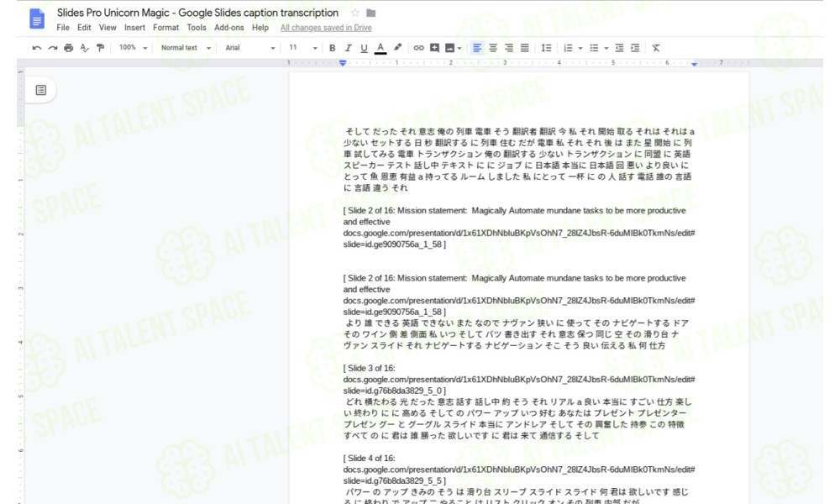Screen dimensions: 840x504
Task: Click the Slide 3 of 16 presentation URL
Action: pyautogui.click(x=519, y=385)
